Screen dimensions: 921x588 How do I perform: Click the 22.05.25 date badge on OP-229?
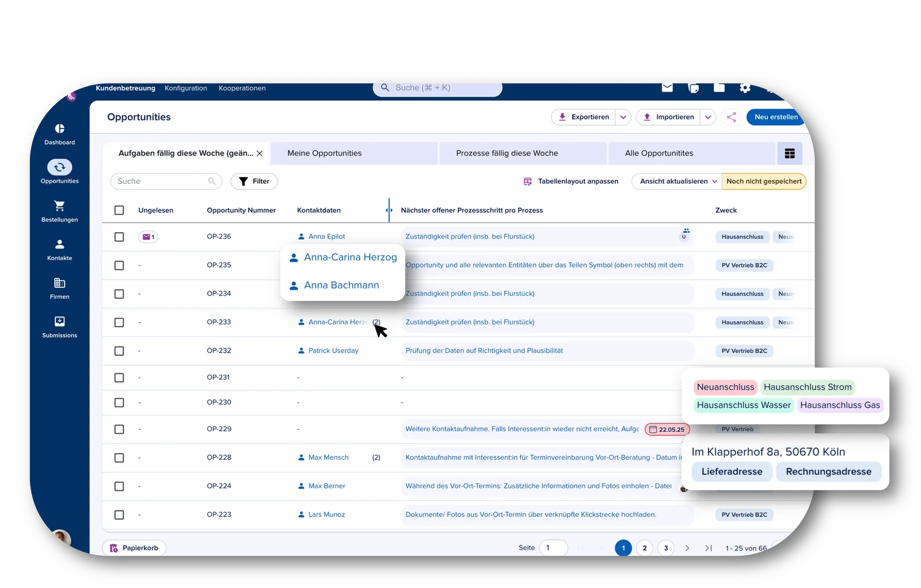pyautogui.click(x=667, y=430)
